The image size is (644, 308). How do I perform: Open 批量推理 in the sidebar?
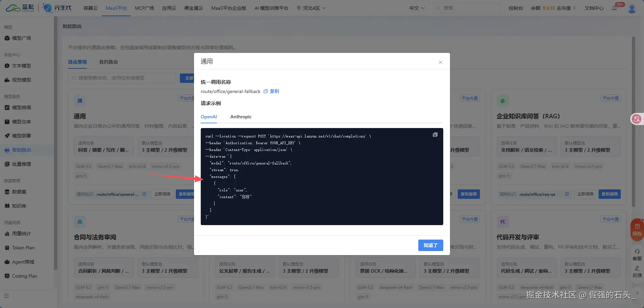point(22,164)
